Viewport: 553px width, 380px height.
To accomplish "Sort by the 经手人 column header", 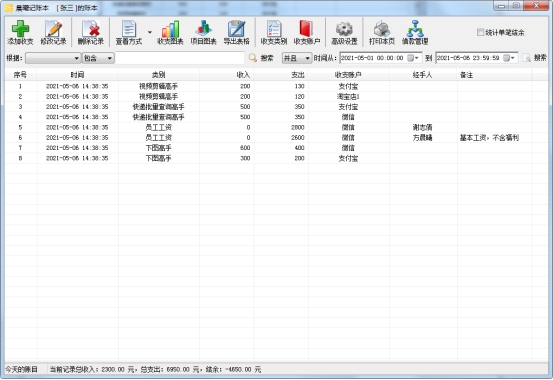I will pyautogui.click(x=423, y=75).
